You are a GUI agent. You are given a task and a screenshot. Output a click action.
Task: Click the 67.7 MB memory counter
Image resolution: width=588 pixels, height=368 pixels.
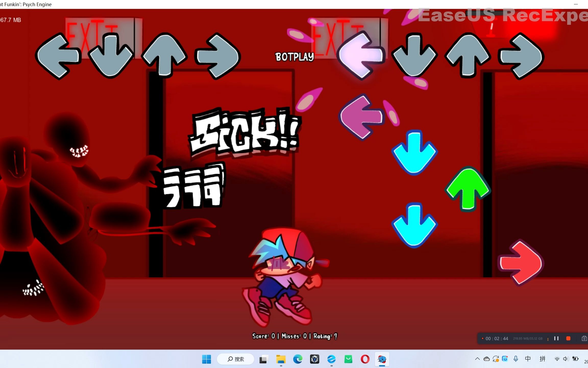pos(10,20)
